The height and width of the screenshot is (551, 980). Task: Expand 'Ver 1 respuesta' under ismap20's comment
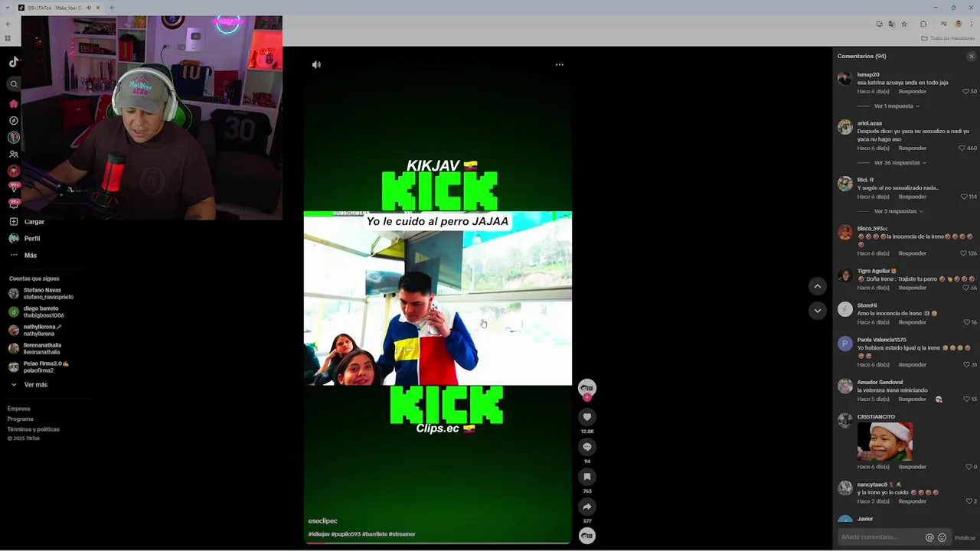[x=897, y=106]
